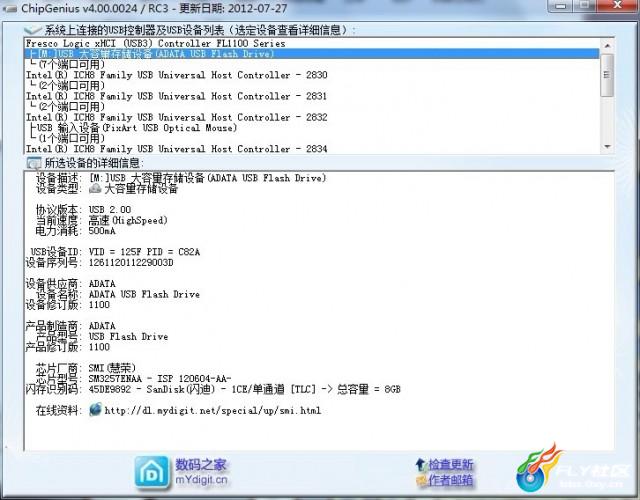Click the VID = 125F PID = C82A text

(144, 252)
